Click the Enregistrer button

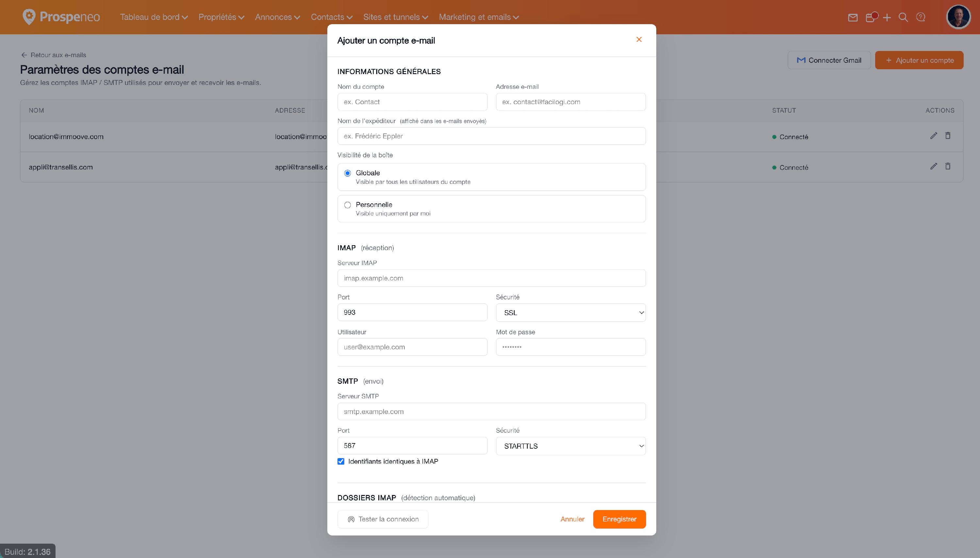(619, 519)
